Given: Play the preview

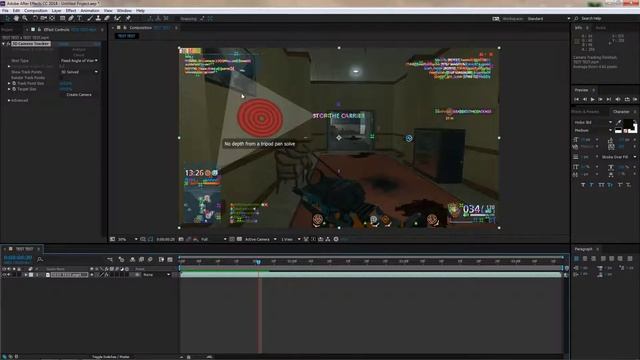Looking at the screenshot, I should pyautogui.click(x=593, y=99).
